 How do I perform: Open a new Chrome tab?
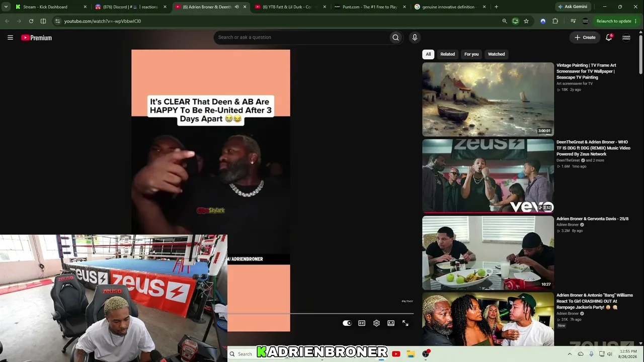[496, 7]
